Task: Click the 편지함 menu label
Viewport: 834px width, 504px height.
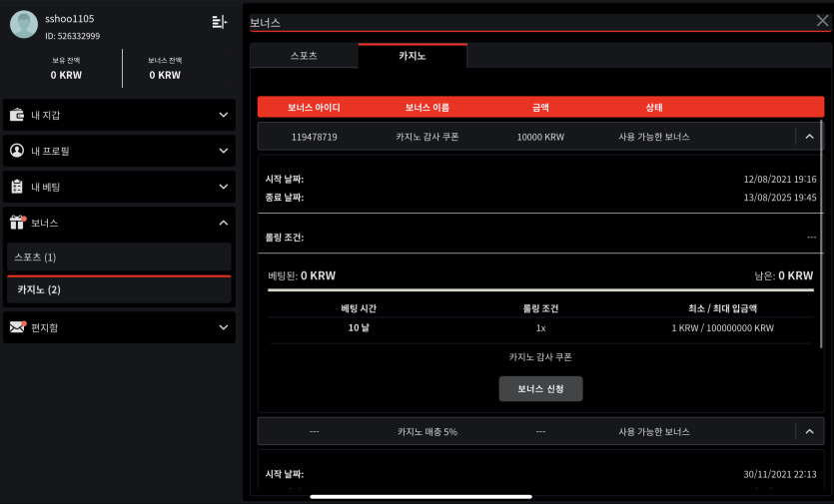Action: point(44,327)
